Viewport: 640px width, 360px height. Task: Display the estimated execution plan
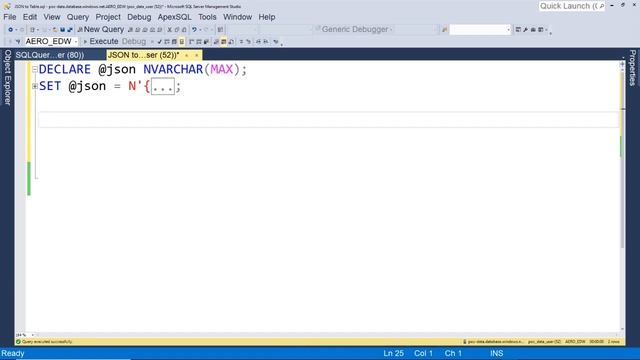[167, 42]
